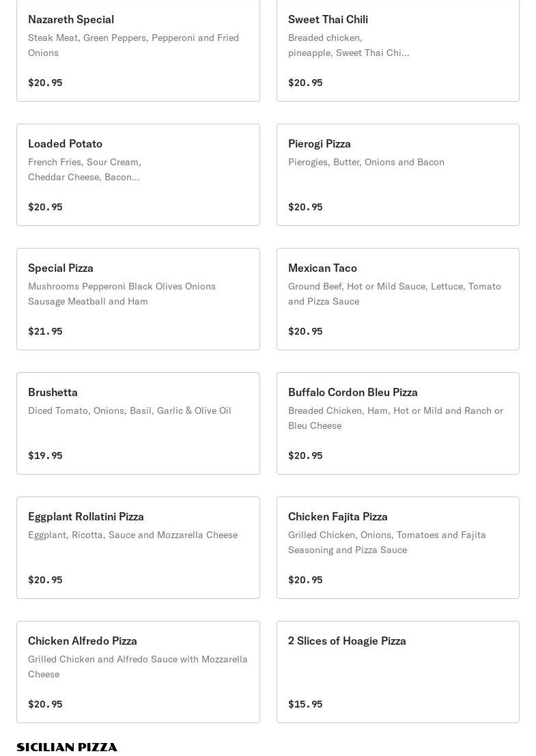Open the Chicken Fajita Pizza card
Screen dimensions: 536x756
click(x=397, y=548)
